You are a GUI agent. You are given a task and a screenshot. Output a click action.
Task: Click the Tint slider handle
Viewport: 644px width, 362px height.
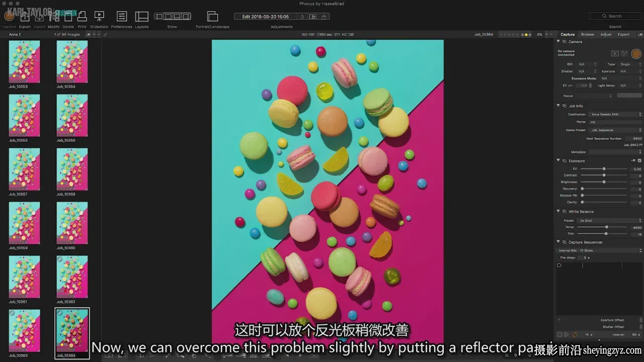pyautogui.click(x=606, y=234)
